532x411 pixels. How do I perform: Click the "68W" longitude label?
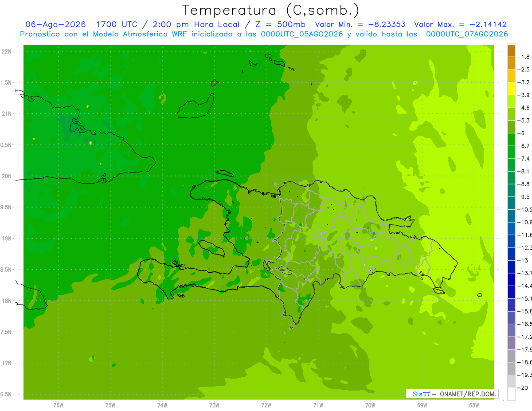(x=473, y=405)
